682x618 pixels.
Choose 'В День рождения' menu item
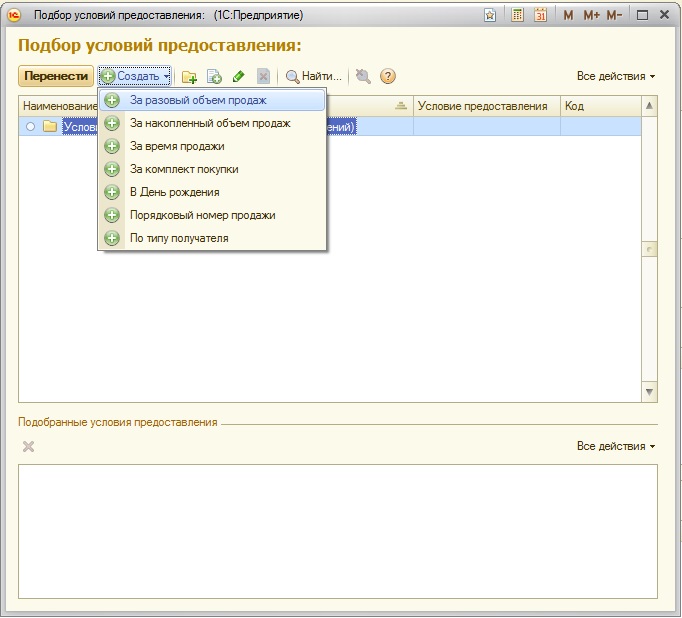pyautogui.click(x=174, y=192)
